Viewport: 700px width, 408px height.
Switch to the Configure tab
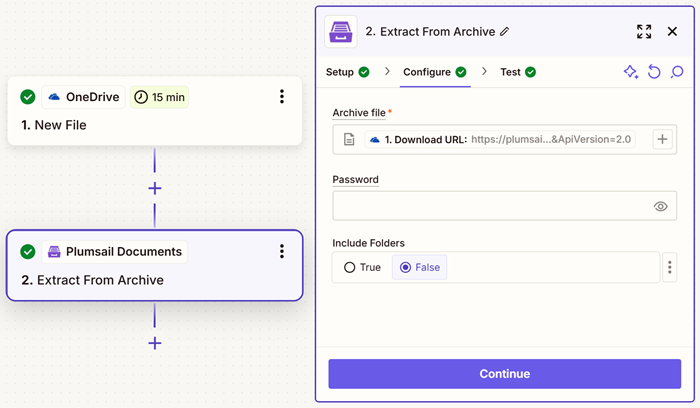434,72
